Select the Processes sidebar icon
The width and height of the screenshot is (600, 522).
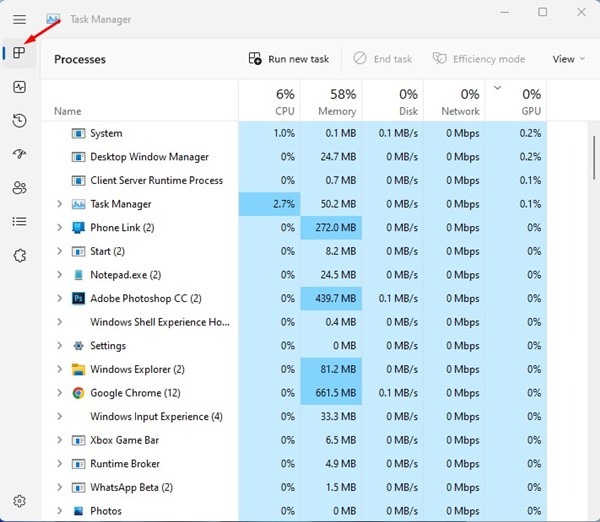(x=20, y=53)
